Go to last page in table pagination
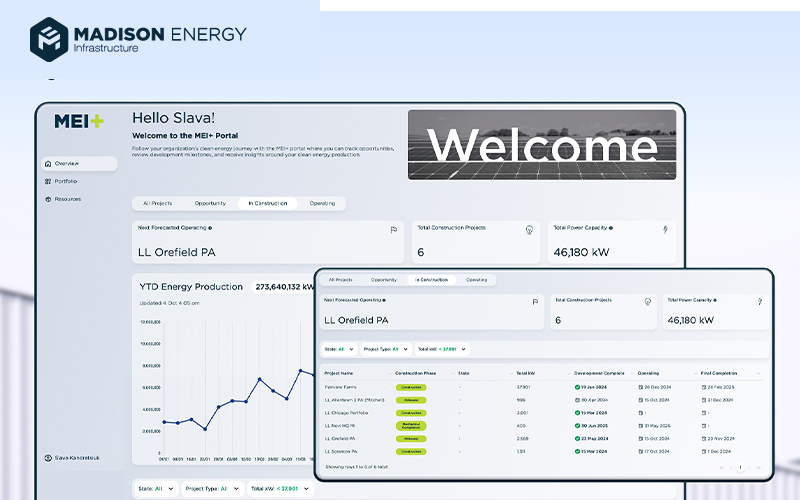 point(759,467)
